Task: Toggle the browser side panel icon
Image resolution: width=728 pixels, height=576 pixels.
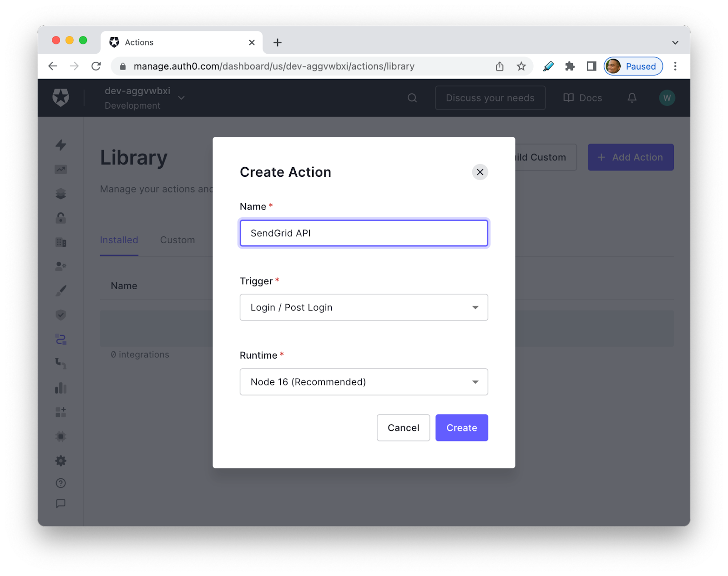Action: coord(591,66)
